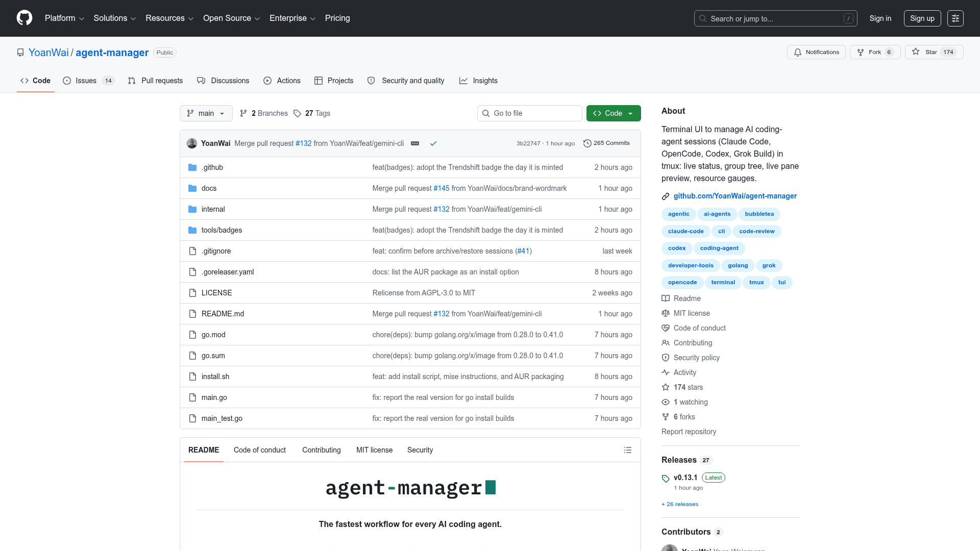Open the Resources dropdown
This screenshot has width=980, height=551.
click(x=169, y=18)
